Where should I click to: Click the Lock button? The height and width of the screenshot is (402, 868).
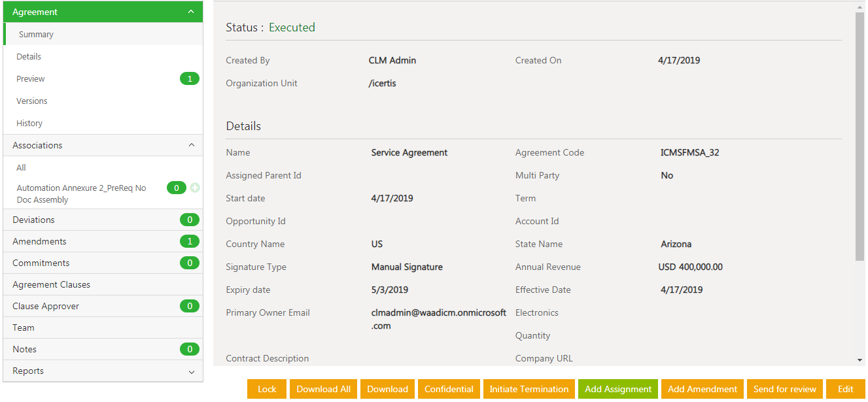click(x=267, y=389)
